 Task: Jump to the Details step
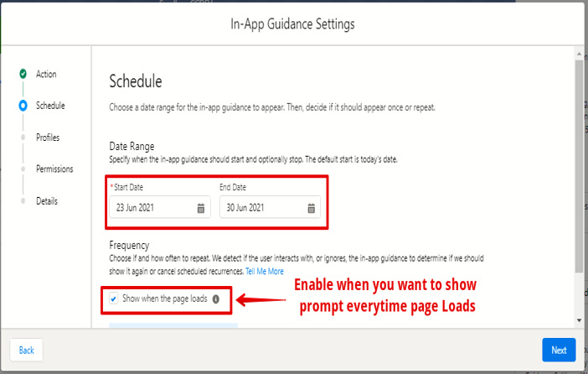47,201
